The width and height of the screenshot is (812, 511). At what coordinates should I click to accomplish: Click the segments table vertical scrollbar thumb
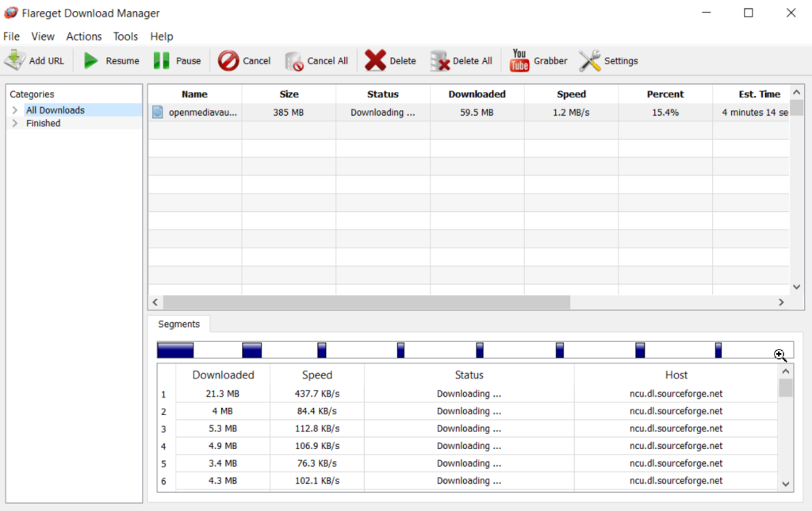point(786,388)
